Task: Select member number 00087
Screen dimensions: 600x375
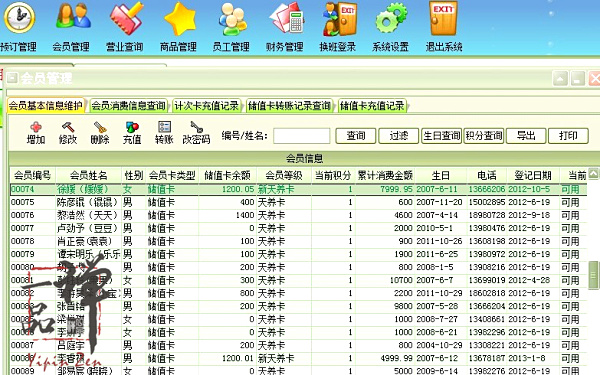Action: (x=23, y=345)
